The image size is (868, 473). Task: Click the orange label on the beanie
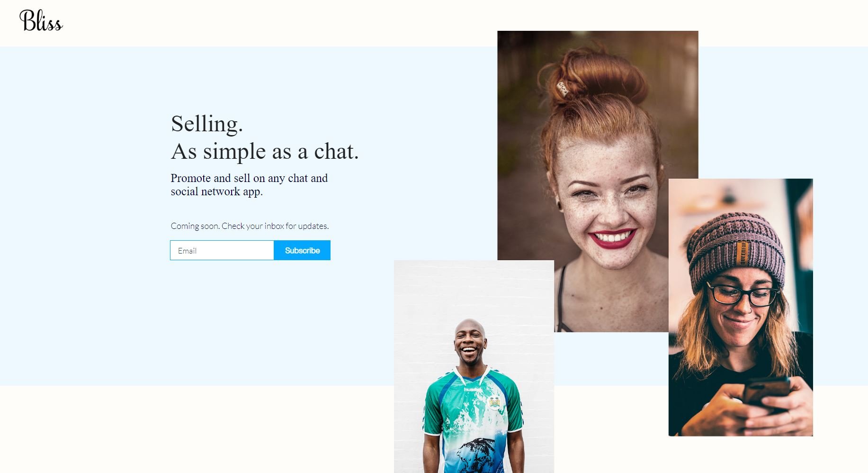743,253
